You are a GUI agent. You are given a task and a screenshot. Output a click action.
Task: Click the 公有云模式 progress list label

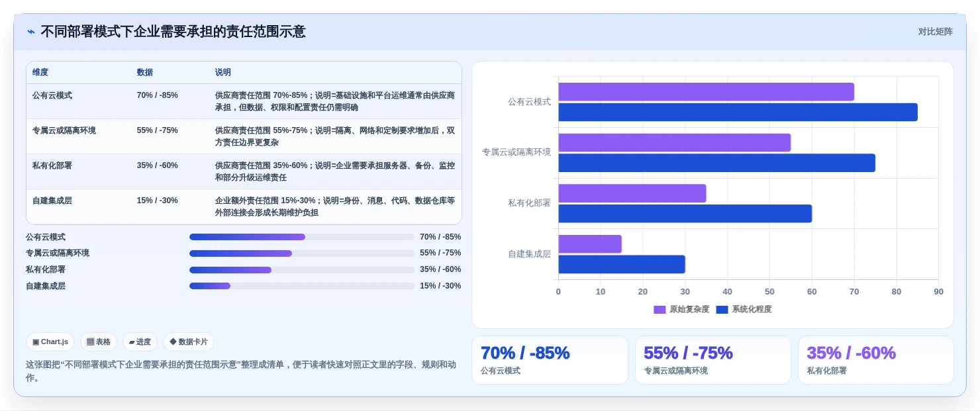pyautogui.click(x=46, y=237)
